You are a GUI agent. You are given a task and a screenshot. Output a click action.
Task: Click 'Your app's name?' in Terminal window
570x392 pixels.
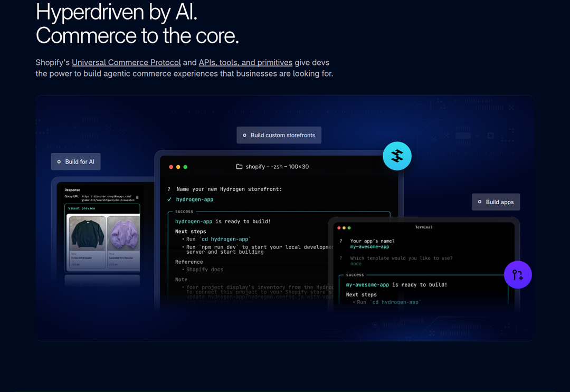tap(372, 241)
